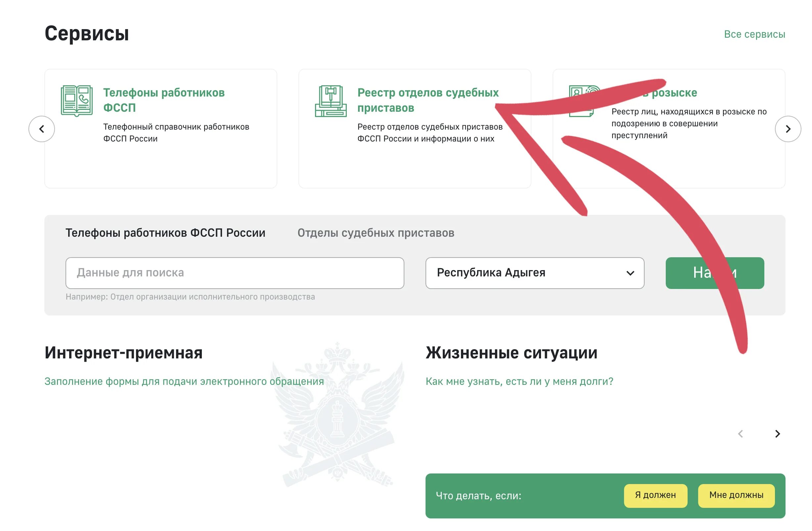Switch to Телефоны работников ФССП России tab
The width and height of the screenshot is (812, 531).
[x=165, y=233]
